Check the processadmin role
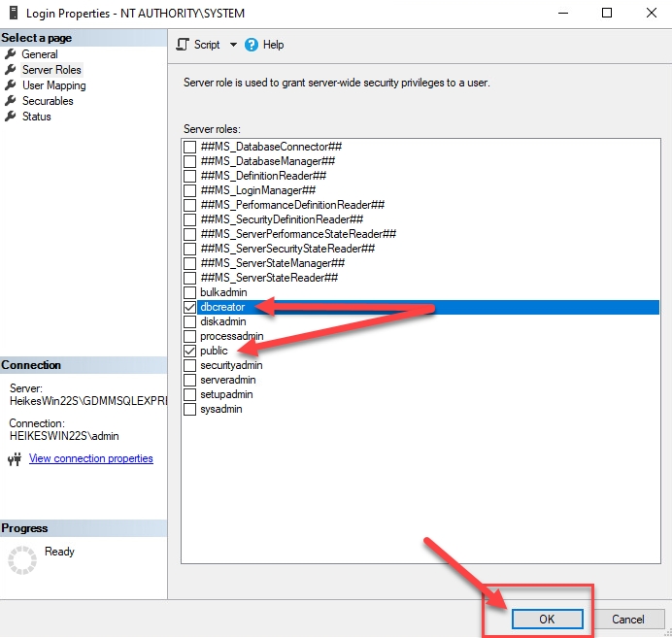Image resolution: width=672 pixels, height=638 pixels. coord(190,336)
